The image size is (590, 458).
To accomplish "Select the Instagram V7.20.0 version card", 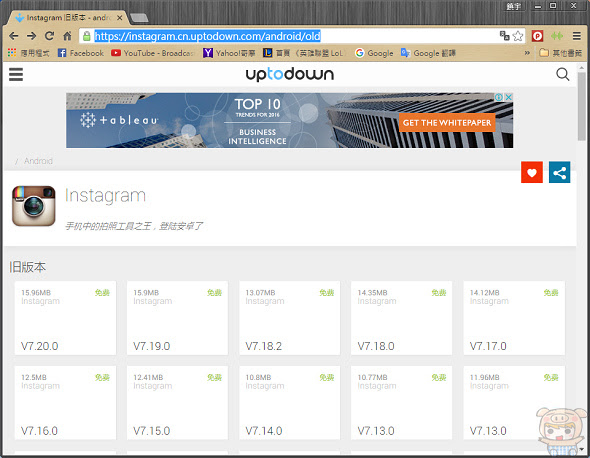I will (x=65, y=318).
